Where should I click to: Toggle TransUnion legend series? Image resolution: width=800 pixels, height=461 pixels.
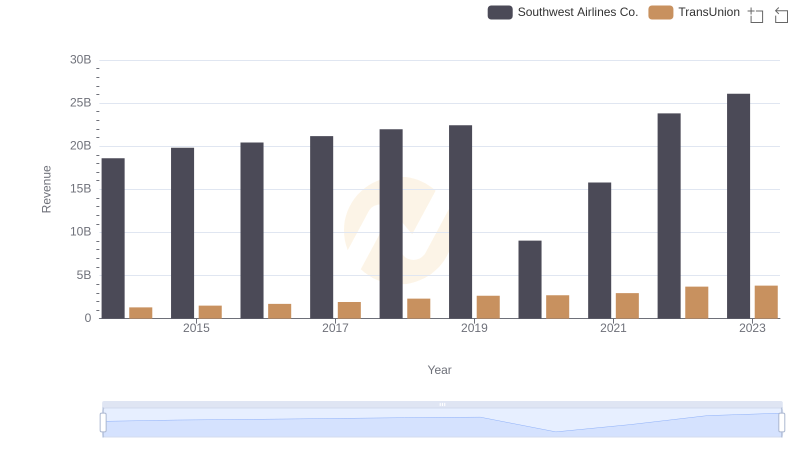[694, 12]
